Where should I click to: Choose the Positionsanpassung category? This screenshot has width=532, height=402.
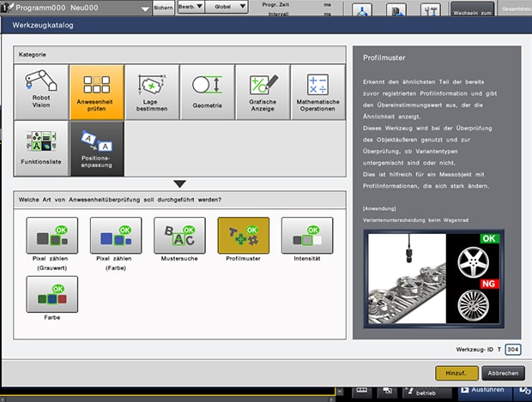click(96, 146)
